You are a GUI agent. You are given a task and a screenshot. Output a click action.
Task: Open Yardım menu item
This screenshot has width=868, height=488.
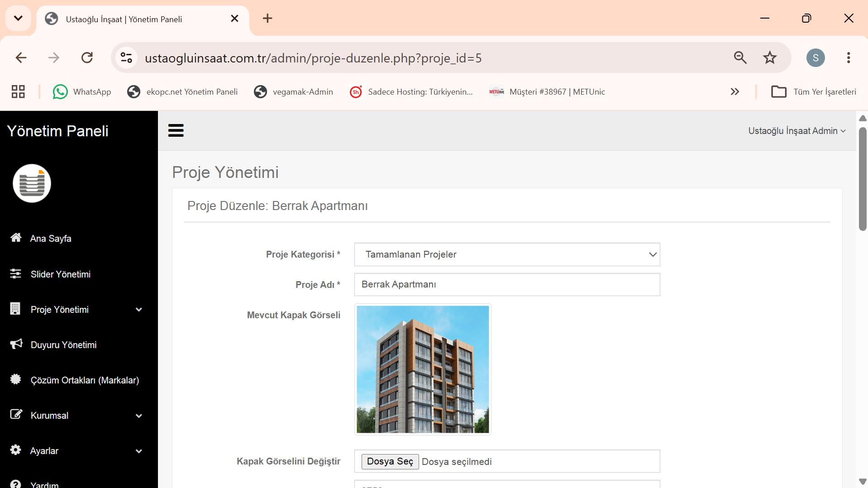[44, 484]
